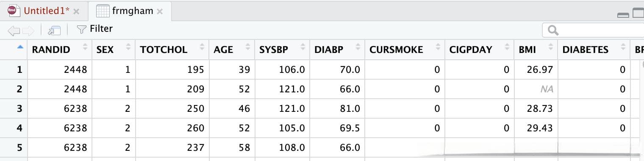Select TOTCHOL value 260
This screenshot has height=161, width=644.
click(x=196, y=128)
